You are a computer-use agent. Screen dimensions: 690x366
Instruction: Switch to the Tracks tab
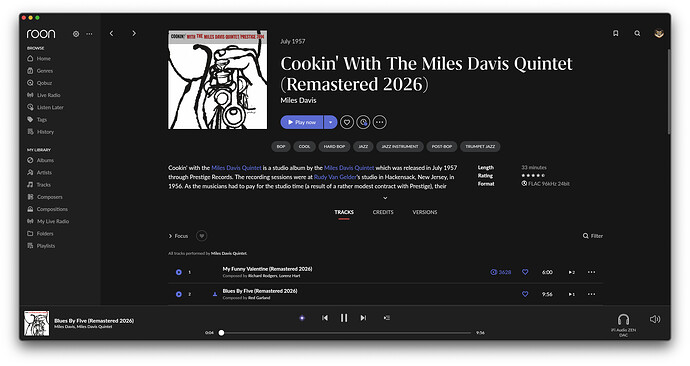344,212
